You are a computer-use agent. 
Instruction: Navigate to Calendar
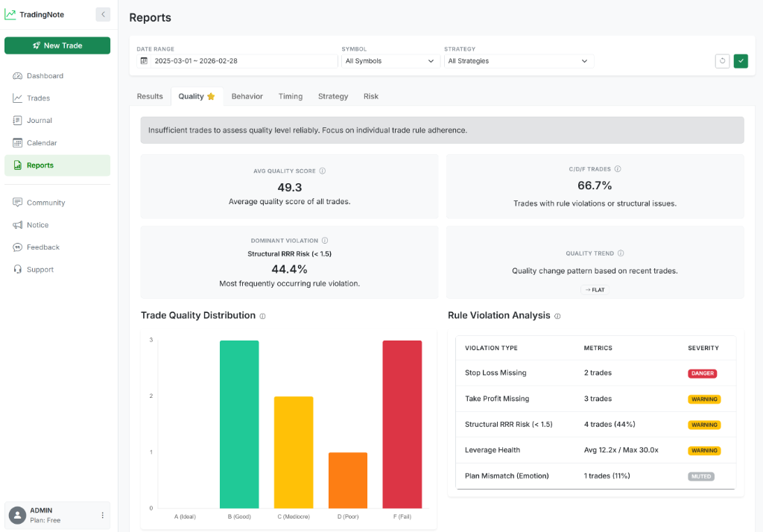click(x=57, y=143)
